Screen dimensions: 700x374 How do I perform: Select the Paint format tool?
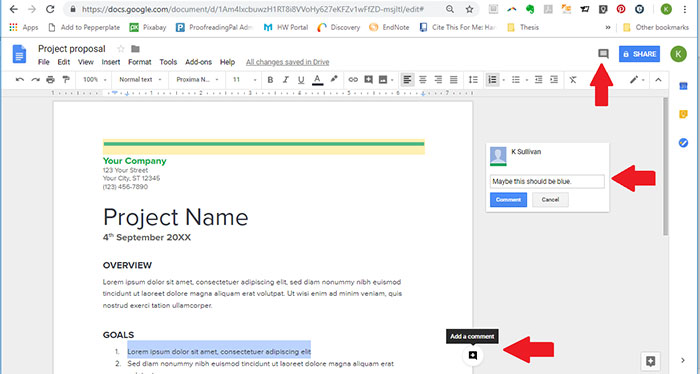(x=66, y=80)
